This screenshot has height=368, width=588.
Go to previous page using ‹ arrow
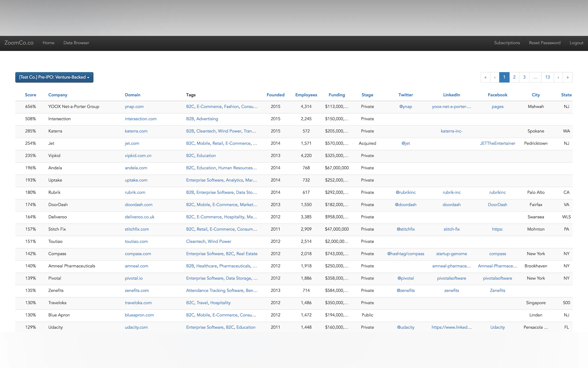[x=495, y=77]
